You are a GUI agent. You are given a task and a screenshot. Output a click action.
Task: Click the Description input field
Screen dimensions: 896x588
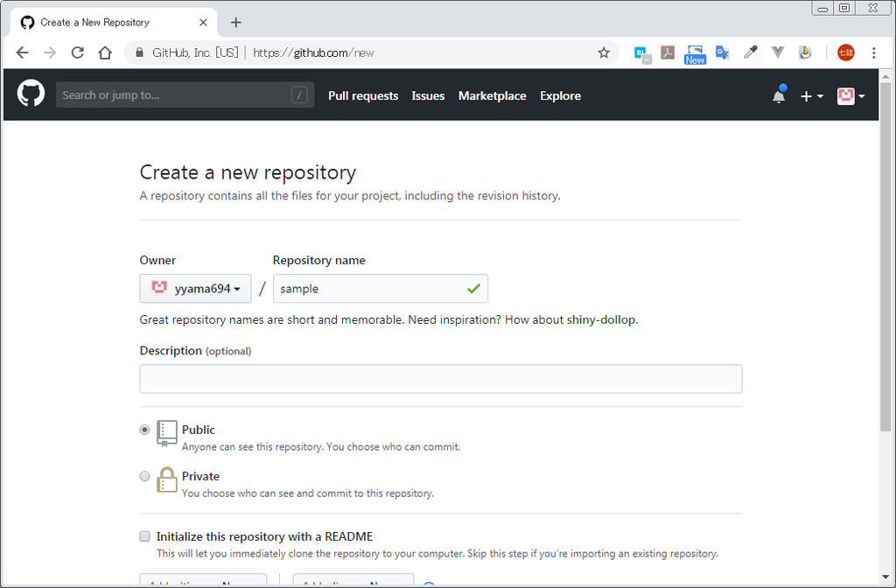[441, 379]
